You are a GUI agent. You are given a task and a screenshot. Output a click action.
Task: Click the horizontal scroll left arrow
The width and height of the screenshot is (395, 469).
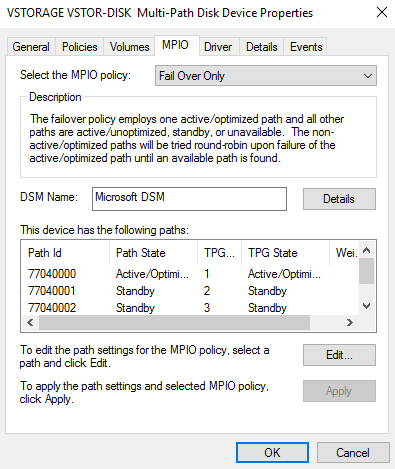point(30,323)
